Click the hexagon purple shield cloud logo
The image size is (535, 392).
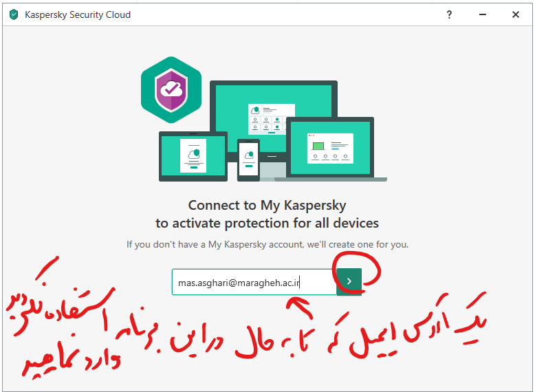[x=171, y=89]
